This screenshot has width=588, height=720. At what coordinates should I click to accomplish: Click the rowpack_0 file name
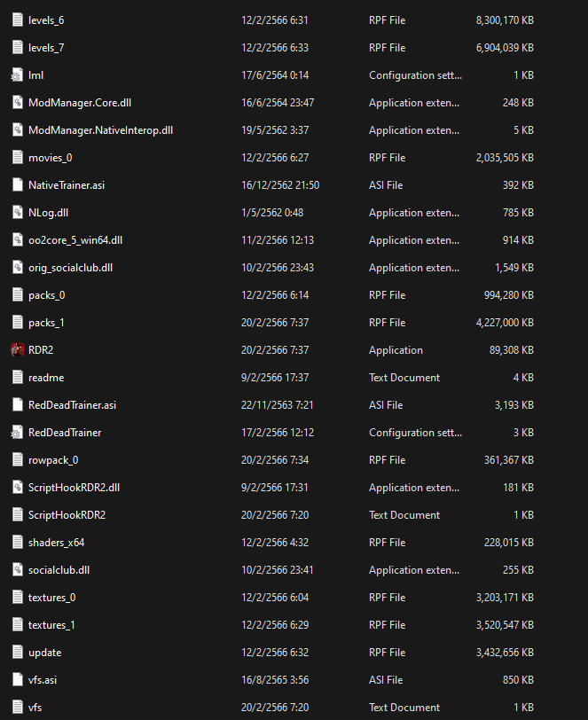pyautogui.click(x=53, y=460)
